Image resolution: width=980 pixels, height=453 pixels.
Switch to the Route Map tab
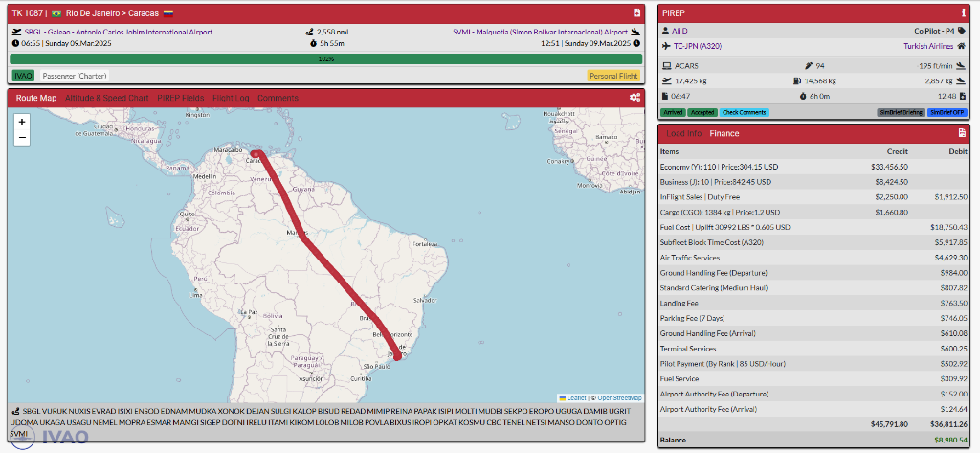click(35, 98)
